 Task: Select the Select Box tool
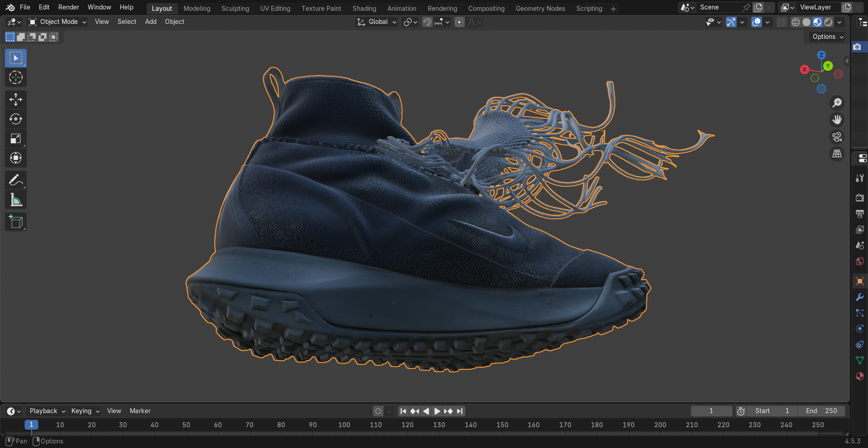(x=16, y=58)
